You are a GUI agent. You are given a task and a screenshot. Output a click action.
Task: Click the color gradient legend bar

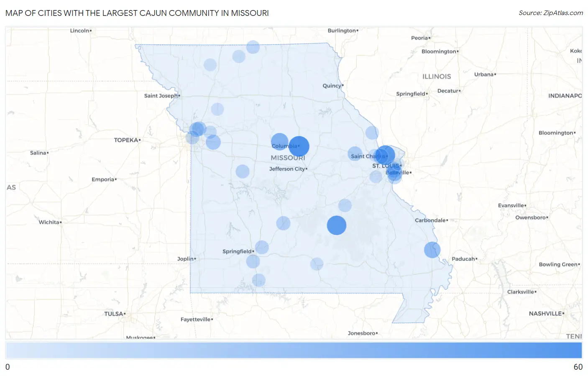coord(294,350)
